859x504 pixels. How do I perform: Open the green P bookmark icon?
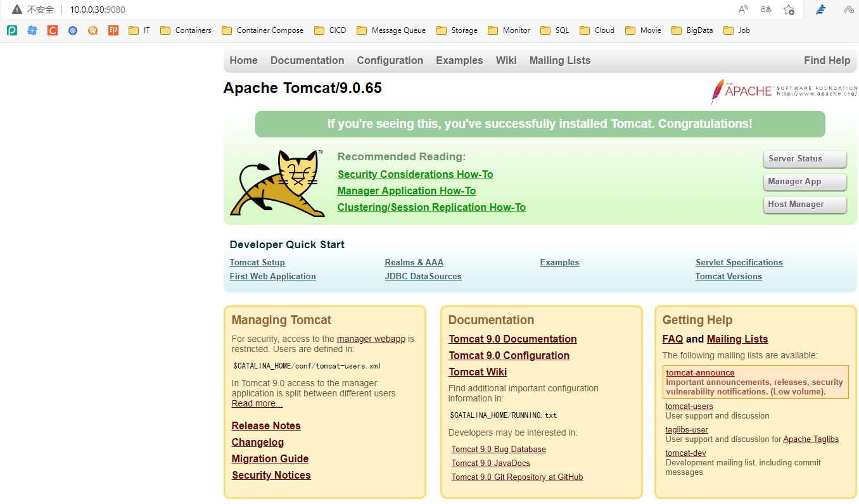click(12, 30)
